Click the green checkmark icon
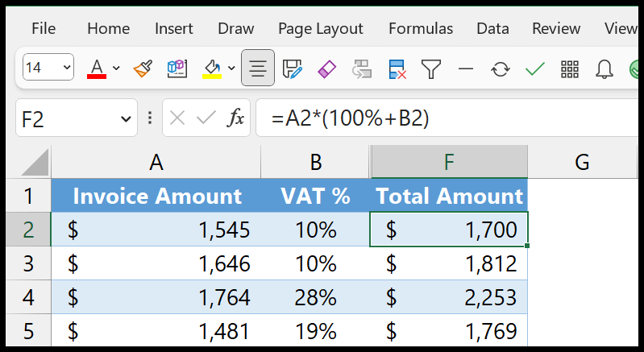 click(534, 68)
